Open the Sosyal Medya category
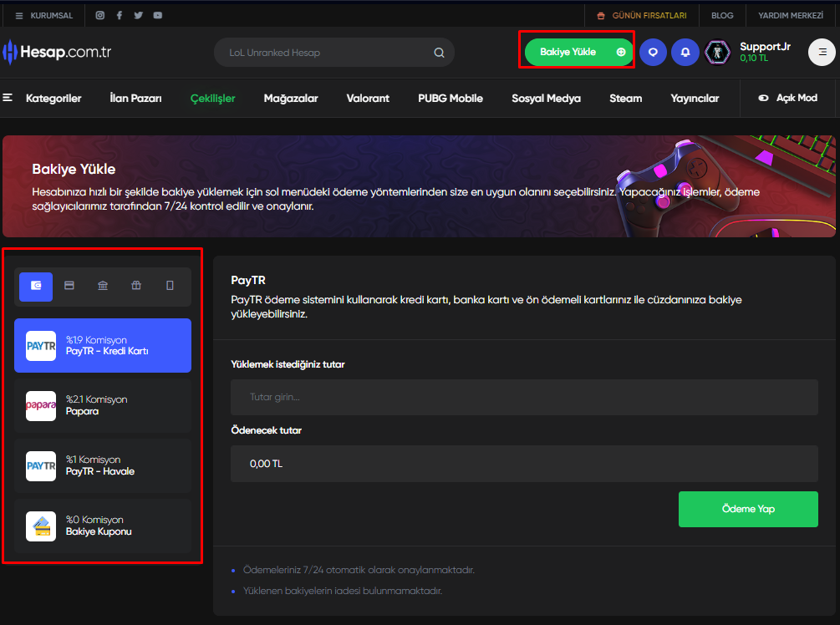 546,99
